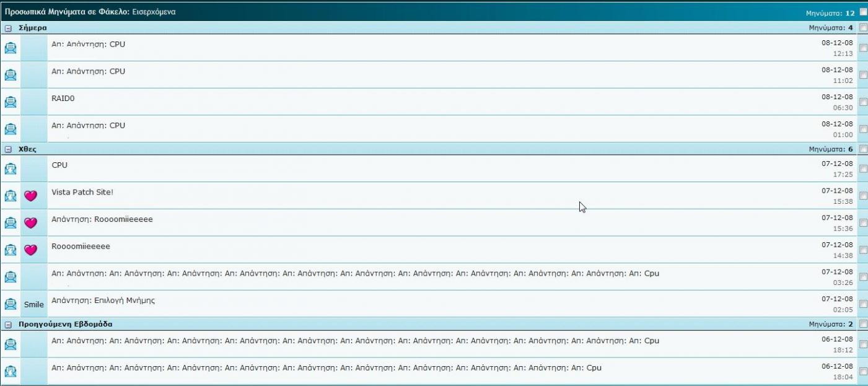Tick the Προηγούμενη Εβδομάδα group checkbox
This screenshot has width=868, height=386.
(x=864, y=324)
